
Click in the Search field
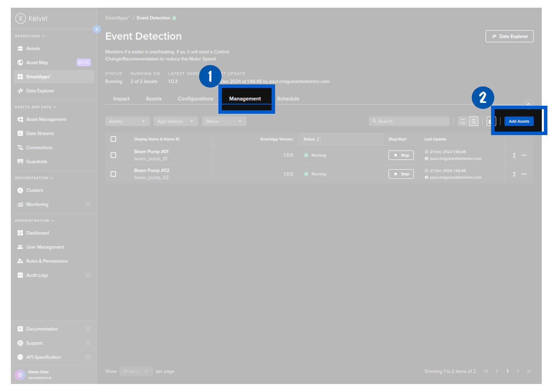409,121
